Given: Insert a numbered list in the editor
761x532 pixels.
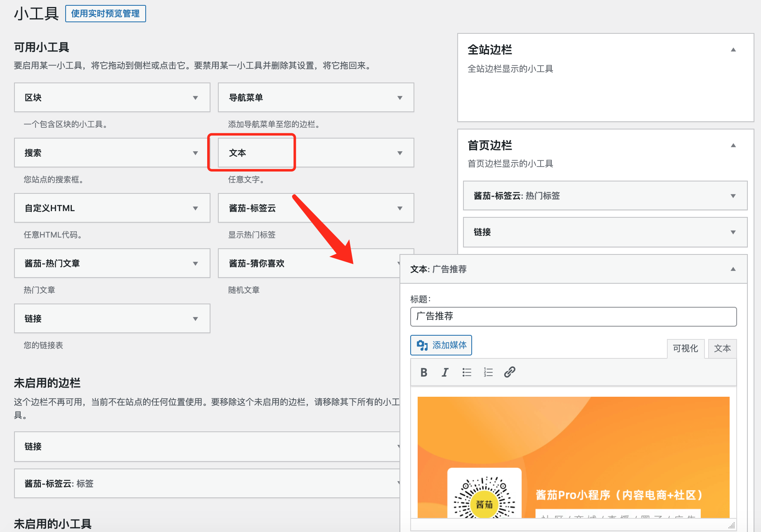Looking at the screenshot, I should click(x=488, y=372).
